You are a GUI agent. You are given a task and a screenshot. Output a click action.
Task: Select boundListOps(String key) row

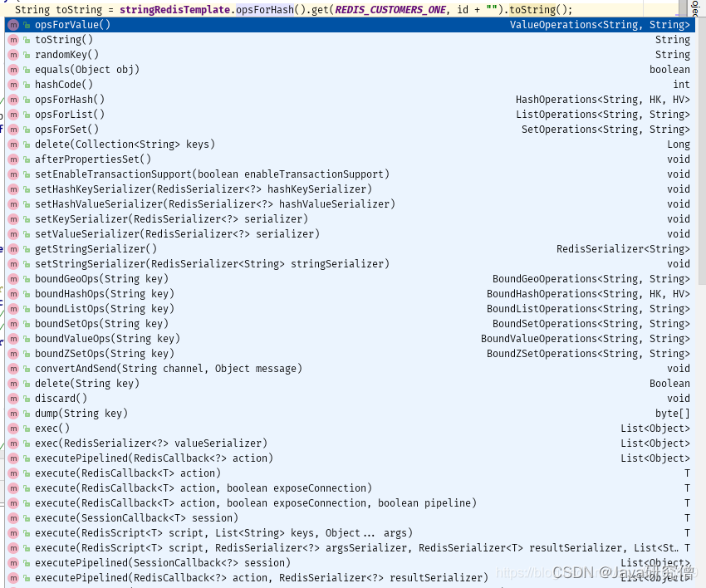point(350,308)
